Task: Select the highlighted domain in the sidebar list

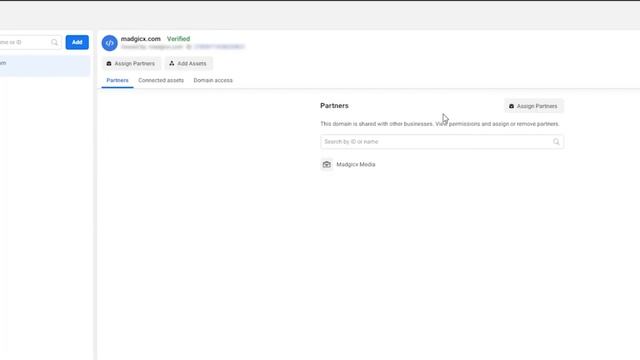Action: 45,65
